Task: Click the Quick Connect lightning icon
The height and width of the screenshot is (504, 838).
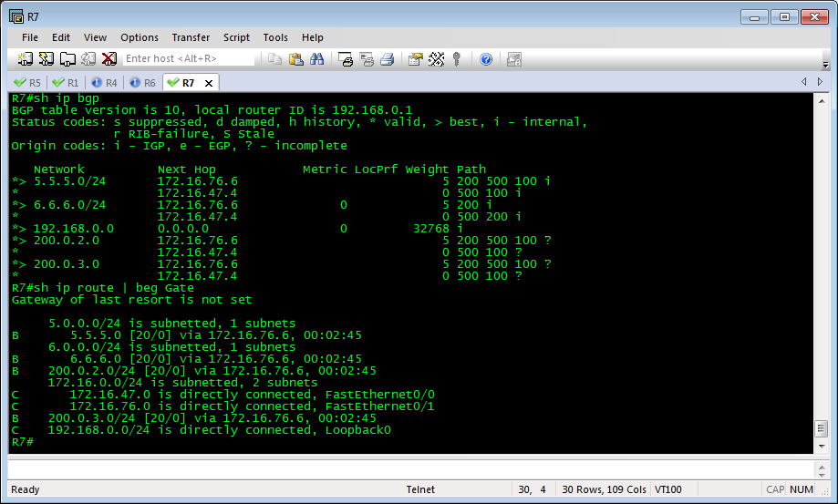Action: click(x=46, y=59)
